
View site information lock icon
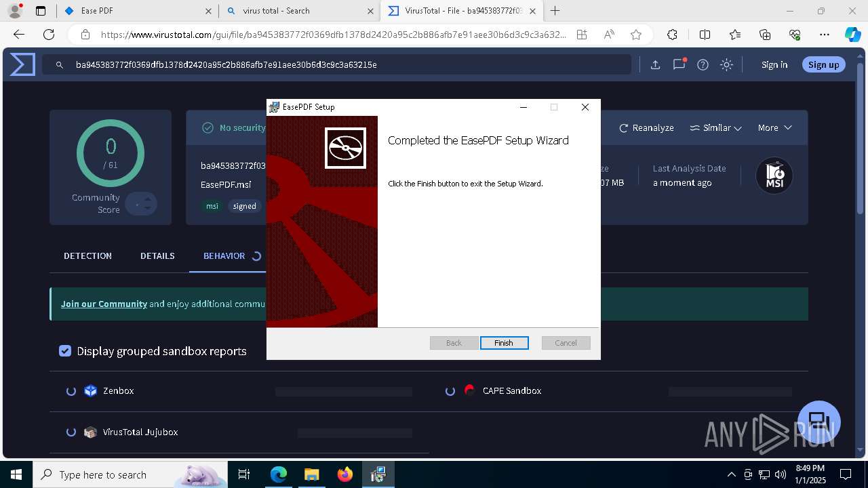85,35
